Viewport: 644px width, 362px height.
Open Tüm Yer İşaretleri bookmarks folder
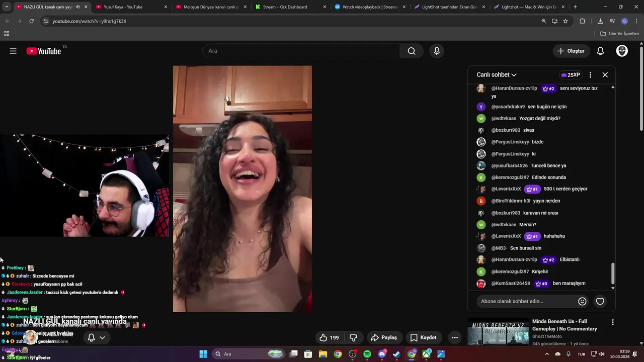[620, 34]
